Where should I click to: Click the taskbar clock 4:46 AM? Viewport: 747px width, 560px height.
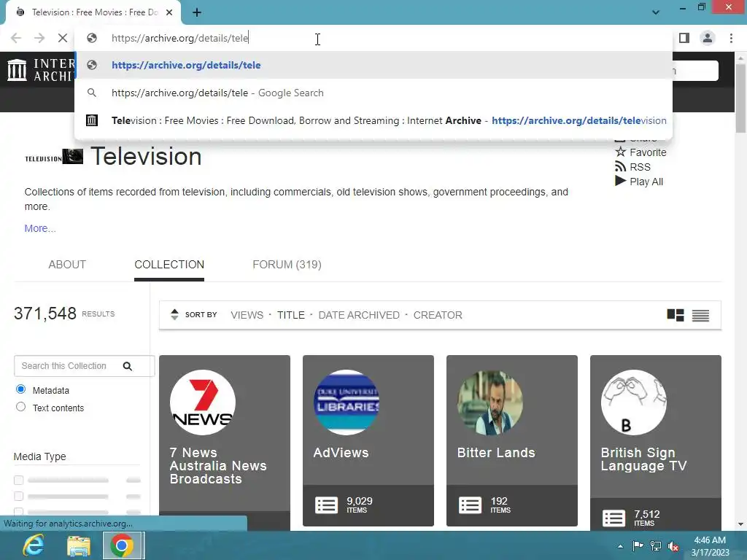coord(710,540)
